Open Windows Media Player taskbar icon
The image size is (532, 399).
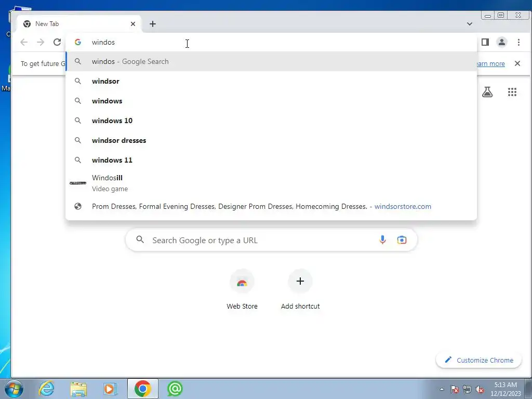[110, 389]
